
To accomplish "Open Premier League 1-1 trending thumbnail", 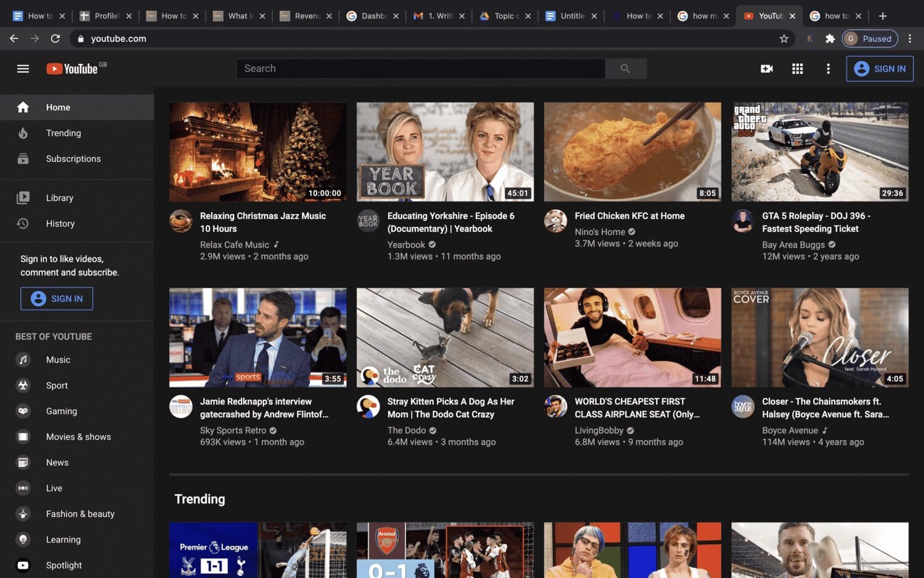I will (257, 550).
